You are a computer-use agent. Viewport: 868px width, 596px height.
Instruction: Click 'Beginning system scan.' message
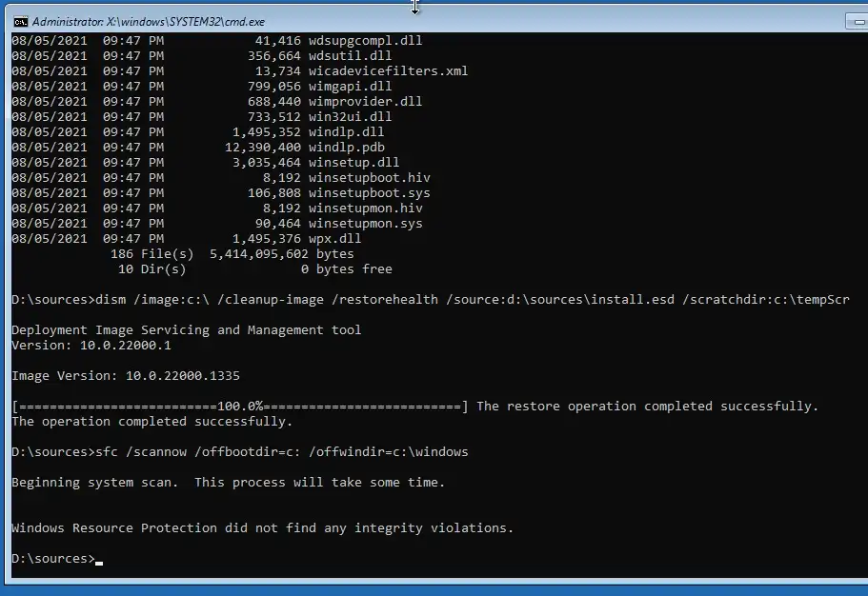pyautogui.click(x=94, y=482)
